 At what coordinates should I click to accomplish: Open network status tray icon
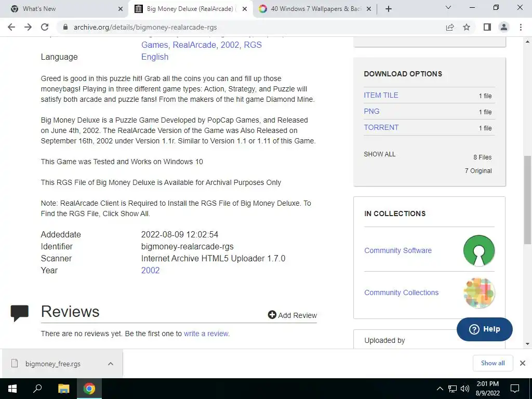coord(453,389)
